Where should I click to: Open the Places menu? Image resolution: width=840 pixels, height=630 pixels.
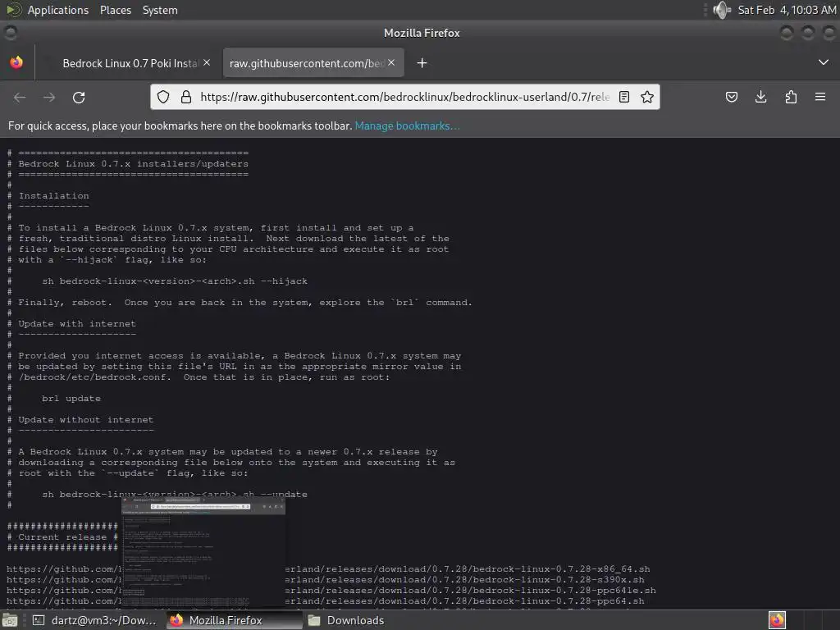pyautogui.click(x=116, y=10)
